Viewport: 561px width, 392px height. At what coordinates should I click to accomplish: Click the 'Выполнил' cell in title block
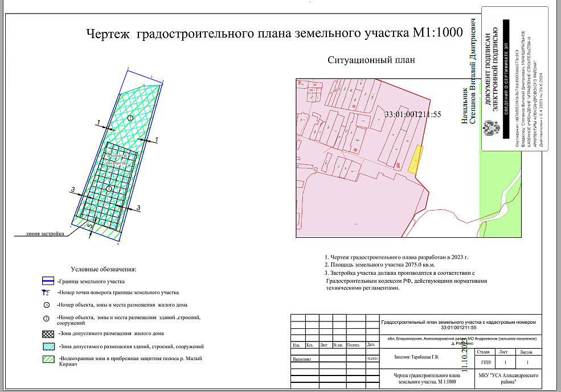click(x=302, y=359)
